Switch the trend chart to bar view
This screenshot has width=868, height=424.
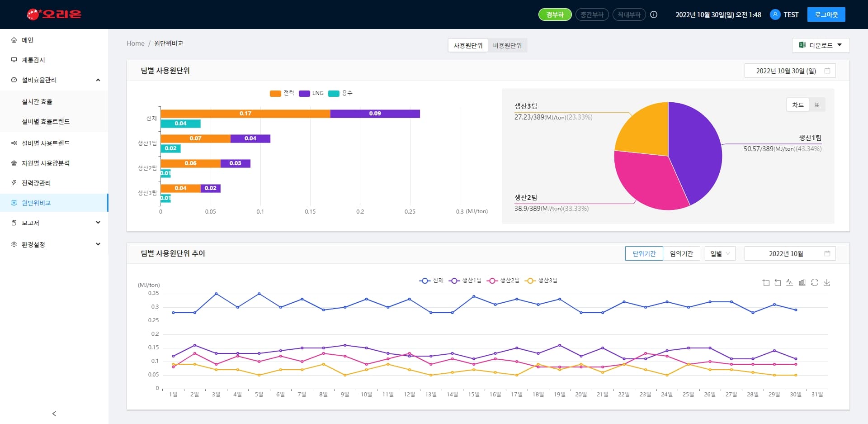[802, 282]
